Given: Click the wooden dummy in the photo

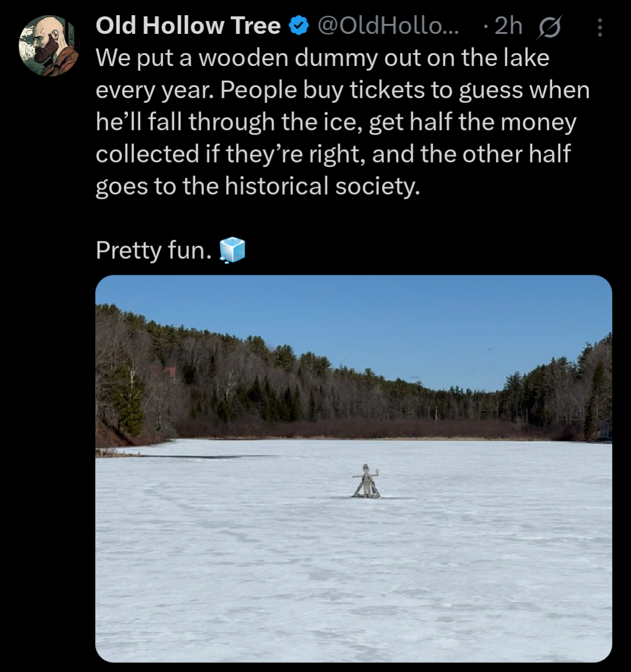Looking at the screenshot, I should point(367,482).
